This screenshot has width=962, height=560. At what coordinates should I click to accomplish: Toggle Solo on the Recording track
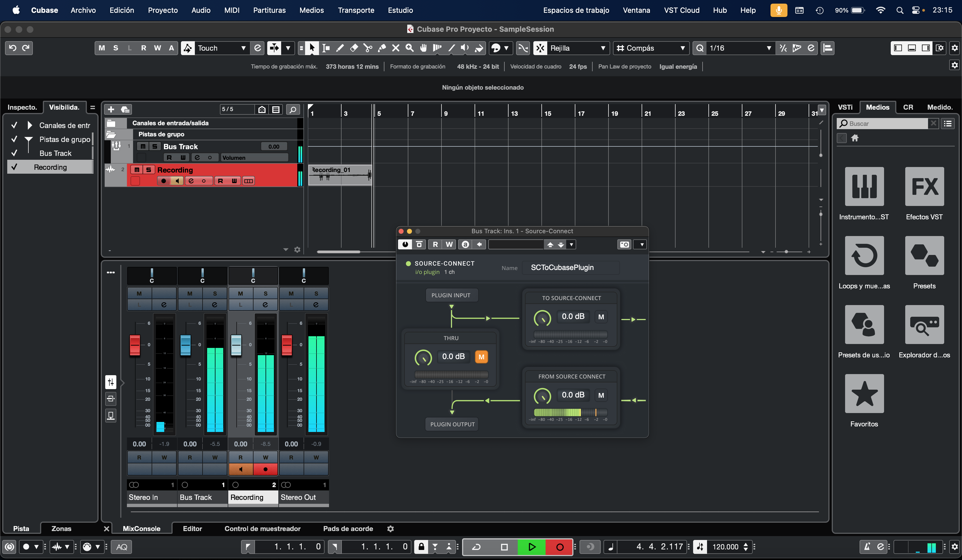(x=148, y=170)
